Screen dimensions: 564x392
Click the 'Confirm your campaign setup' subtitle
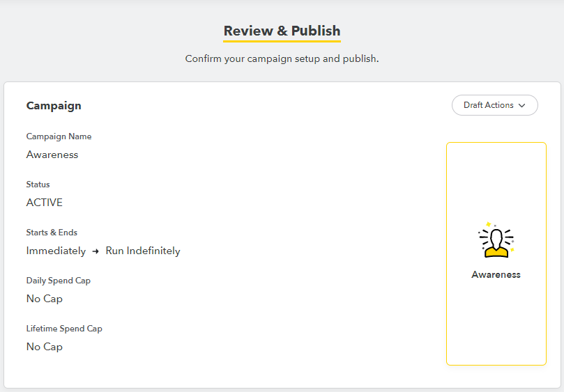coord(282,58)
